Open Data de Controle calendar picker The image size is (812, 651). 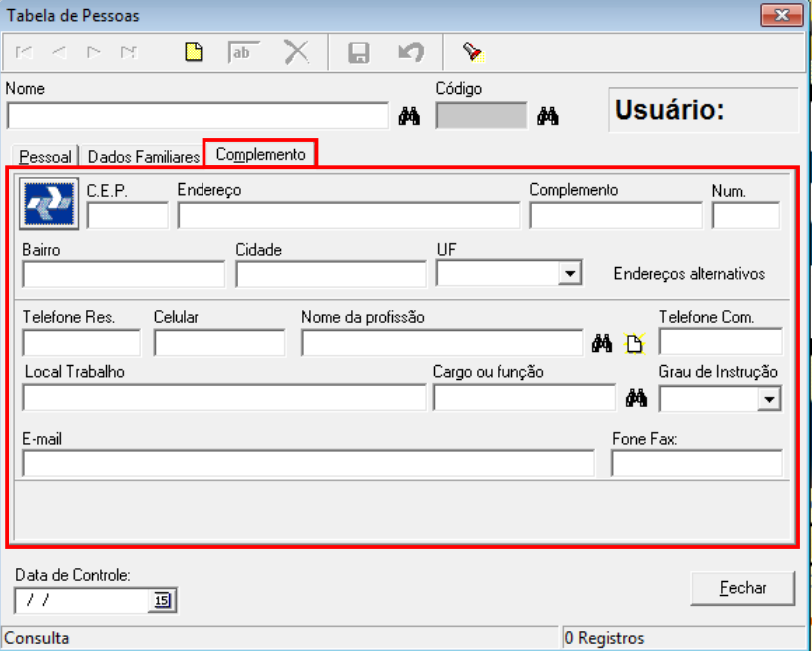click(162, 600)
